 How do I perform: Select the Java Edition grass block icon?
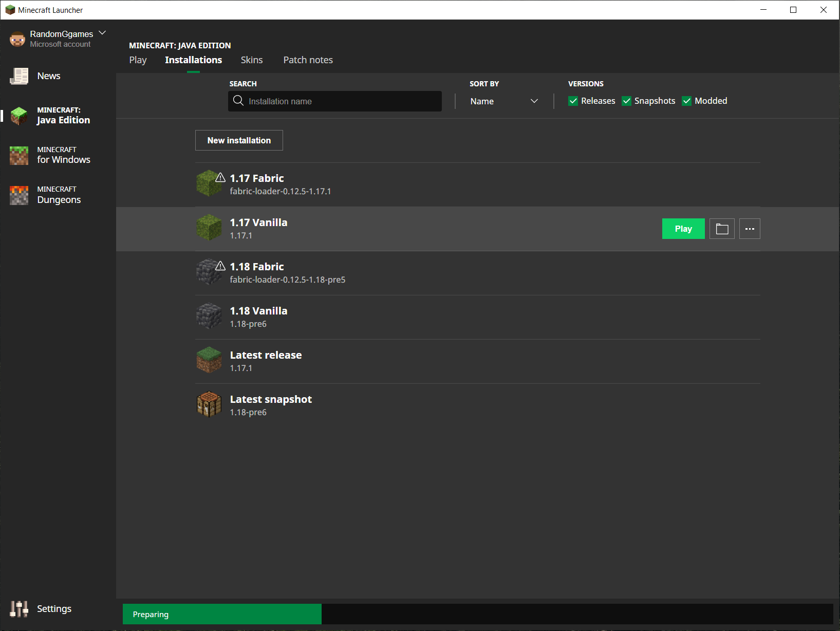click(x=19, y=116)
